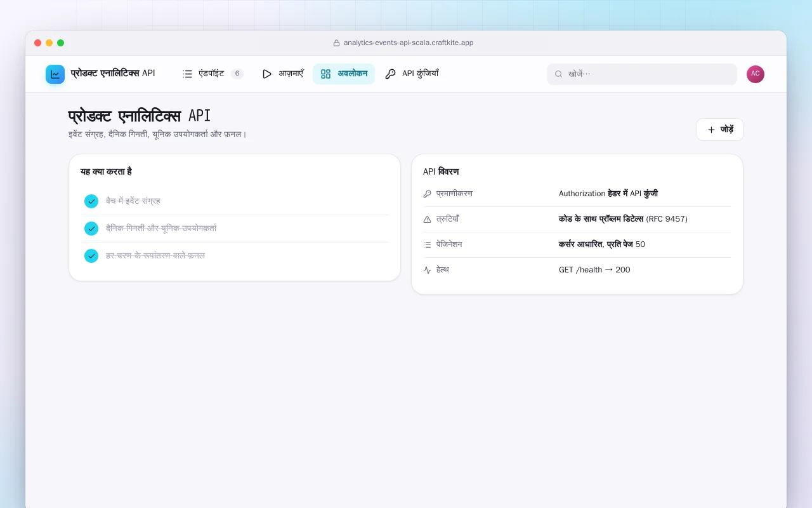Click the यह क्या करता है heading

(x=106, y=172)
